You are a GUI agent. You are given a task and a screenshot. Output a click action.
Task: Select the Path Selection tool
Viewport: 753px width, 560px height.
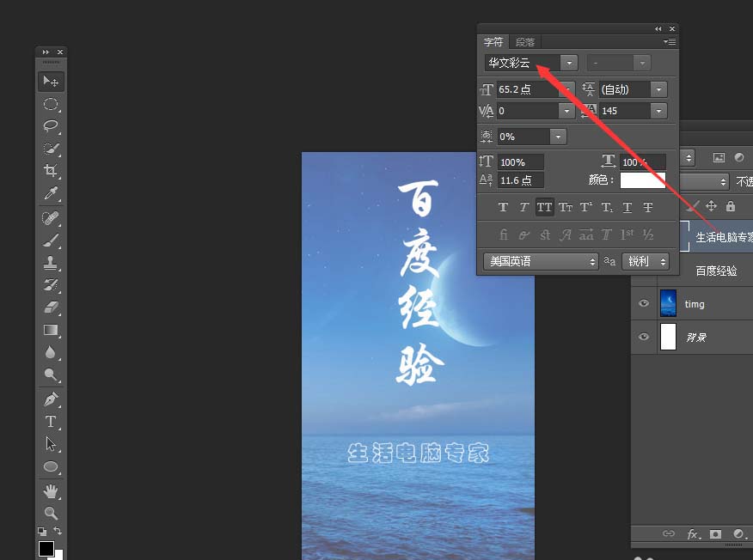[x=51, y=444]
